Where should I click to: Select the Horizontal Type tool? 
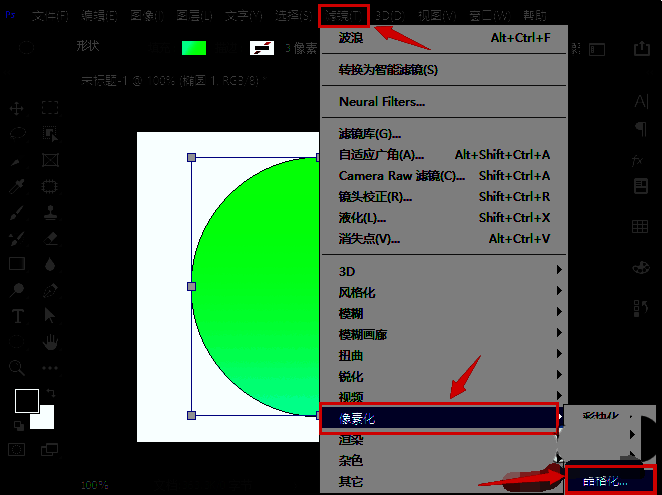[x=17, y=316]
